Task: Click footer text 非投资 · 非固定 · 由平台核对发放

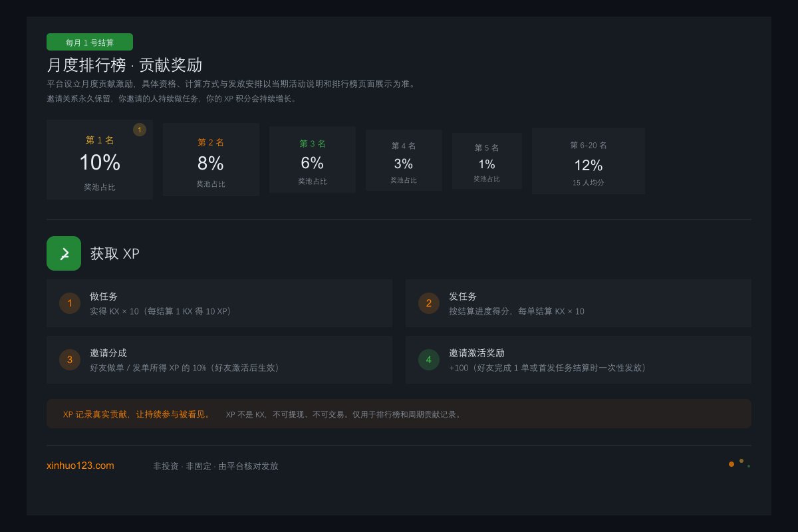Action: coord(216,466)
